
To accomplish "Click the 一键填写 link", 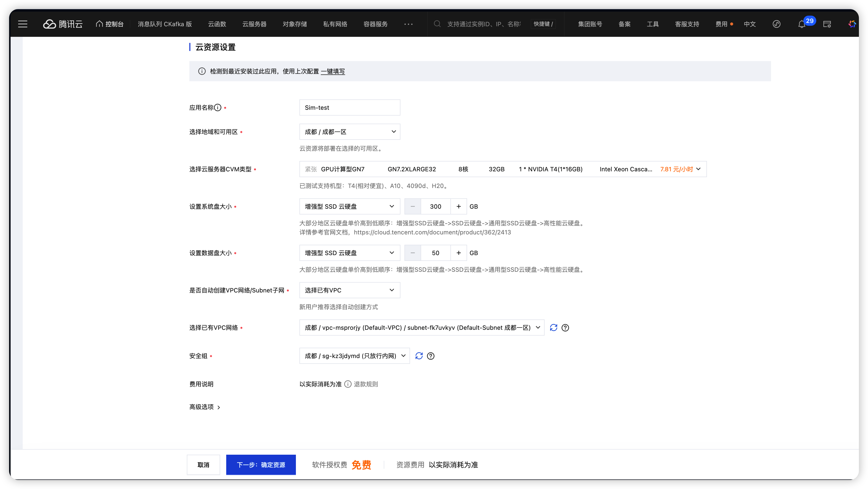I will coord(333,71).
